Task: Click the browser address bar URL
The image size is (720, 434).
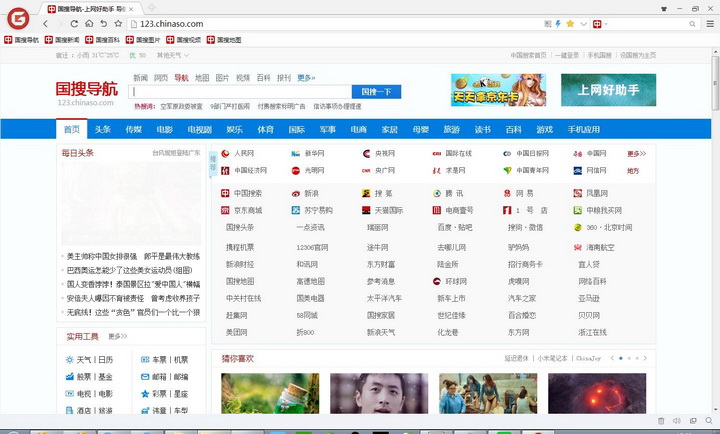Action: (171, 24)
